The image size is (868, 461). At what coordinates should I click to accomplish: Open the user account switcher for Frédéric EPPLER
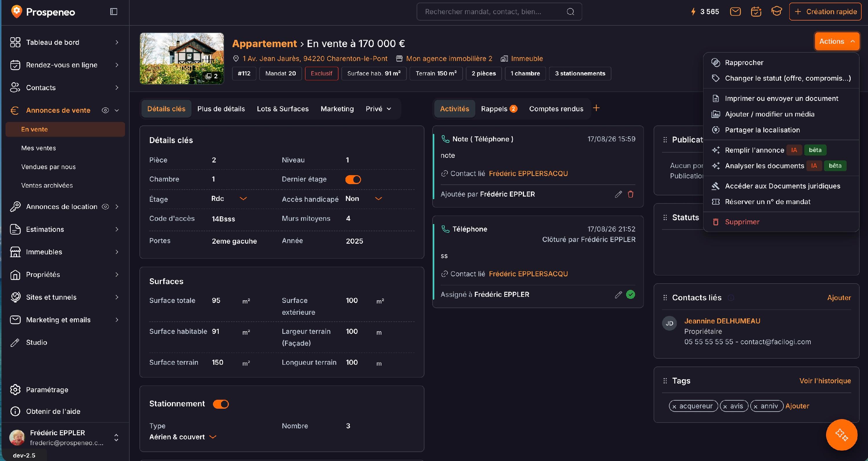[x=116, y=438]
